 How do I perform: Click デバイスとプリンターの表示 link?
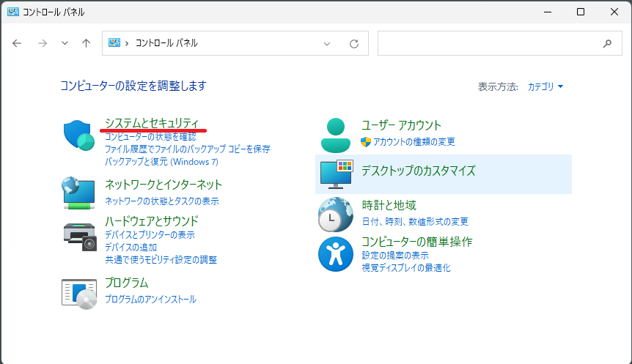pyautogui.click(x=150, y=235)
